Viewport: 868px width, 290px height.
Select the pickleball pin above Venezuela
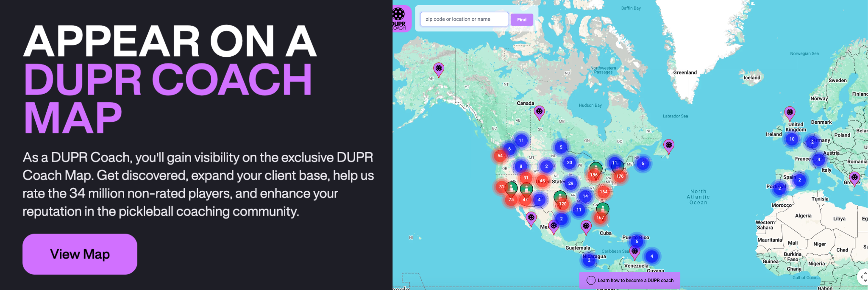point(634,252)
